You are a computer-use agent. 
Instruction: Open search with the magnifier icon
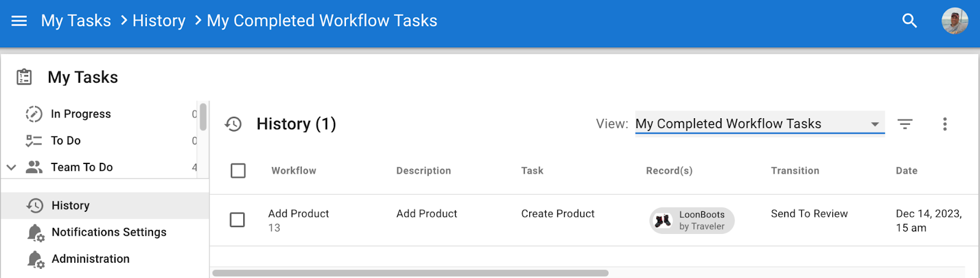910,21
